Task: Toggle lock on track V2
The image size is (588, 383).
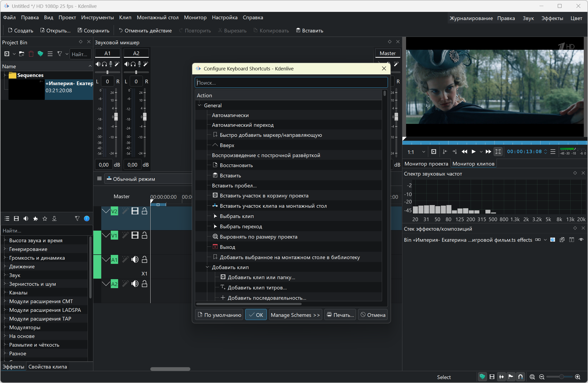Action: tap(144, 211)
